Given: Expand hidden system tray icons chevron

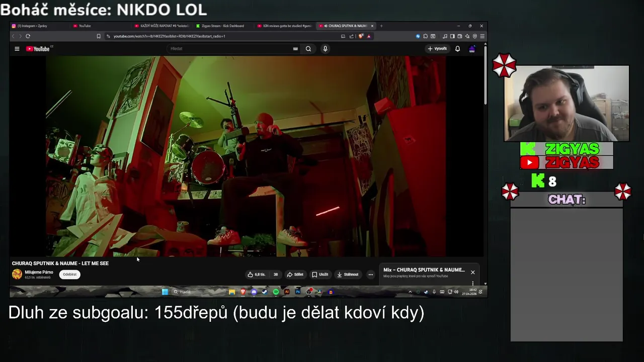Looking at the screenshot, I should click(410, 292).
